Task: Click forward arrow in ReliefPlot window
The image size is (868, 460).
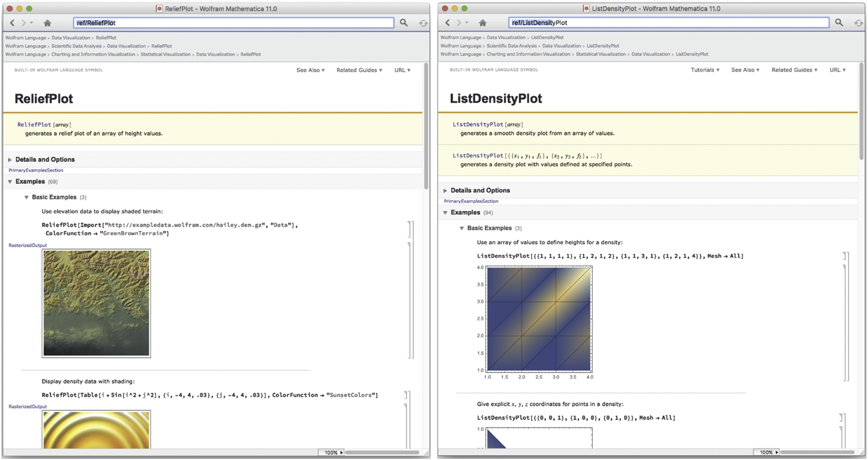Action: point(23,23)
